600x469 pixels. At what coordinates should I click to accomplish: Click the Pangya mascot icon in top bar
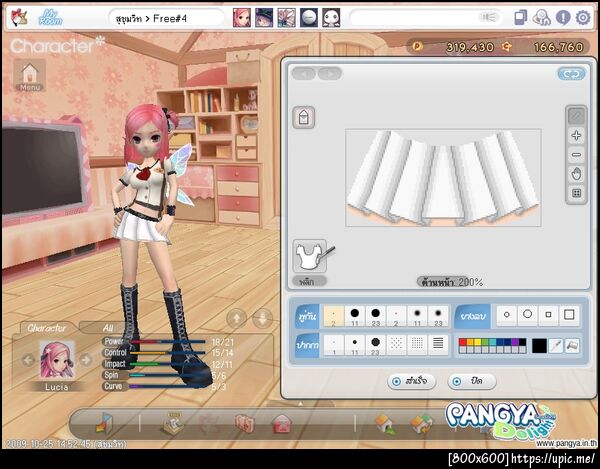point(18,18)
